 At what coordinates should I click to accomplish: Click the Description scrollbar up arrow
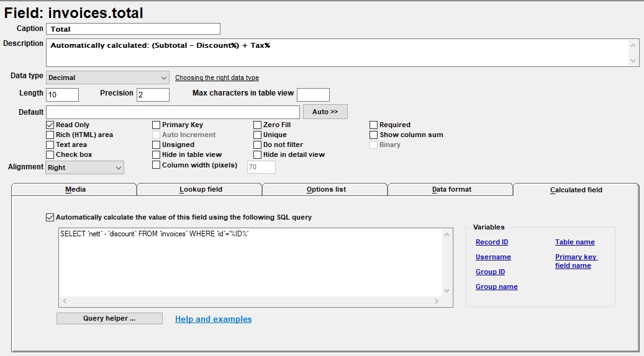(633, 45)
